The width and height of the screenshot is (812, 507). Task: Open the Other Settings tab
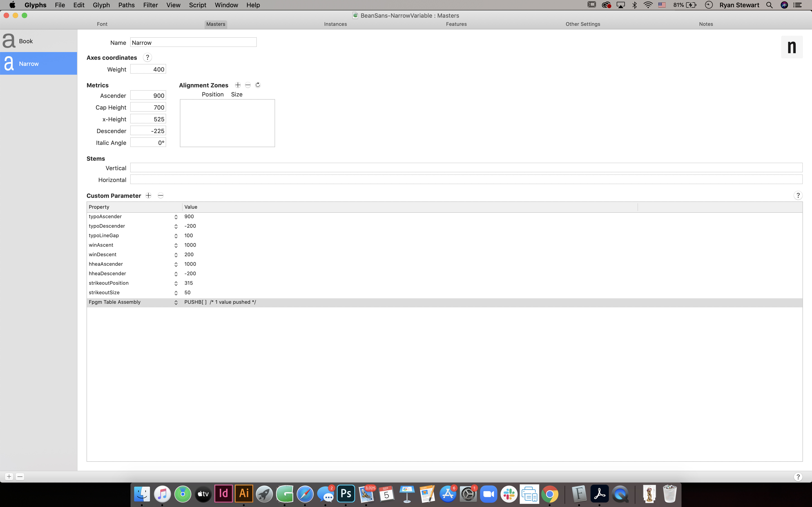[x=582, y=24]
